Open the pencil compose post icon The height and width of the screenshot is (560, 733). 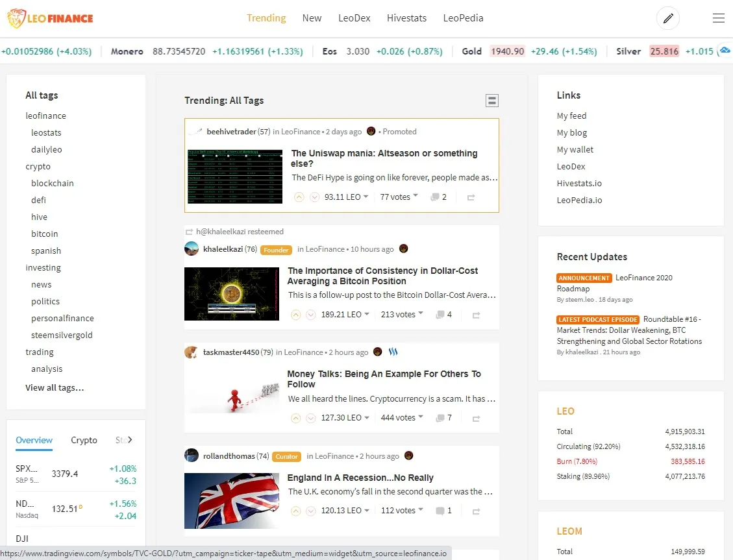(x=668, y=18)
